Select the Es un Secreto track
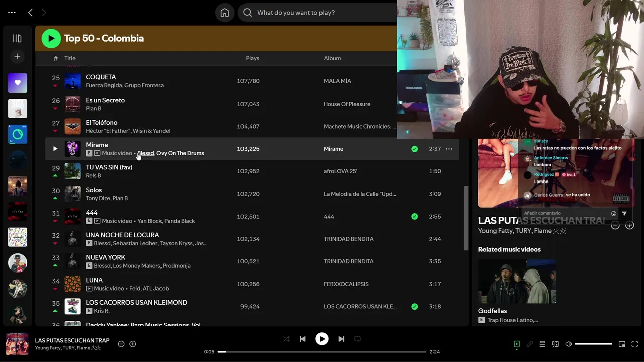This screenshot has width=644, height=362. (105, 100)
